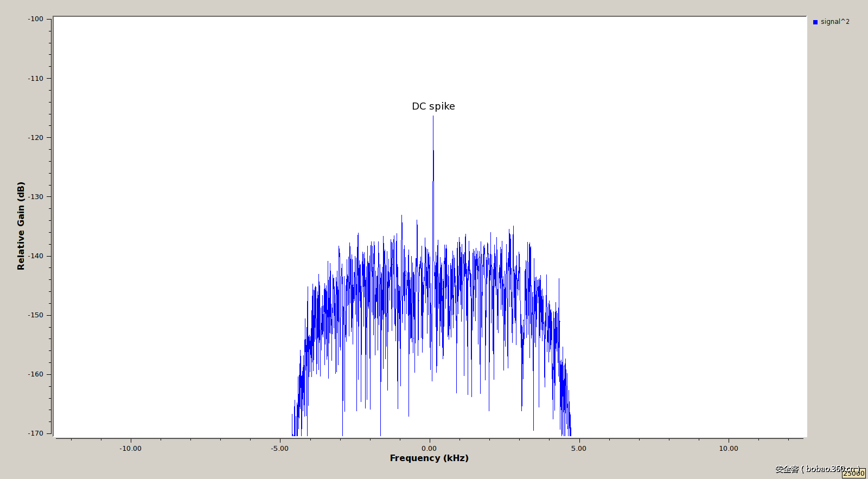Click the DC spike annotation text

(x=433, y=106)
